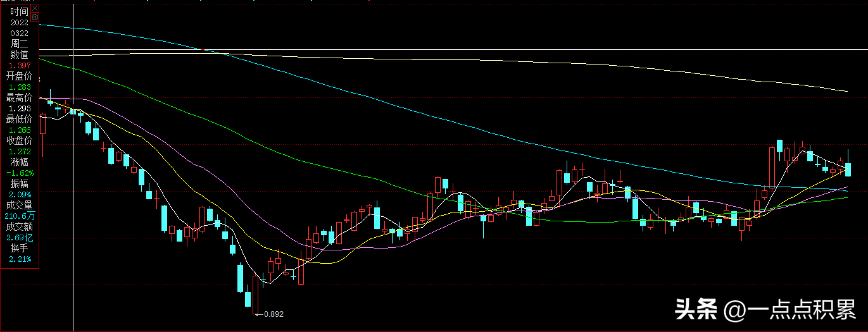This screenshot has height=332, width=868.
Task: Click the 成交额 label
Action: 19,226
